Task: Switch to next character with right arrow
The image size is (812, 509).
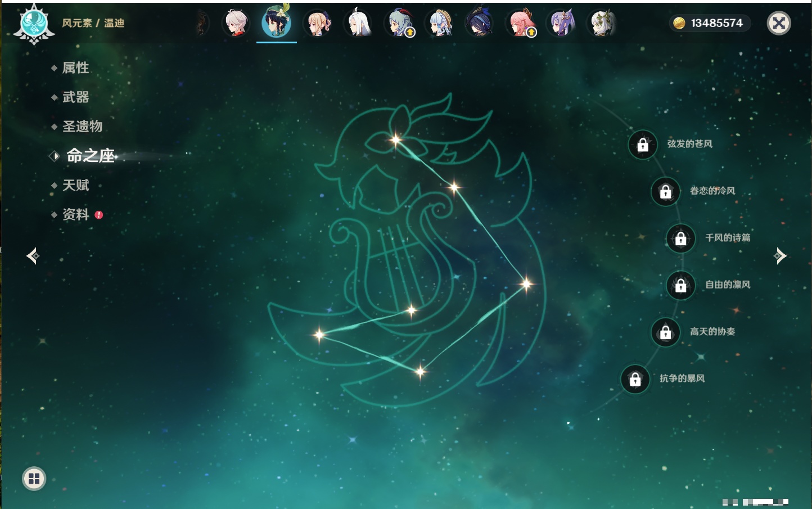Action: [780, 256]
